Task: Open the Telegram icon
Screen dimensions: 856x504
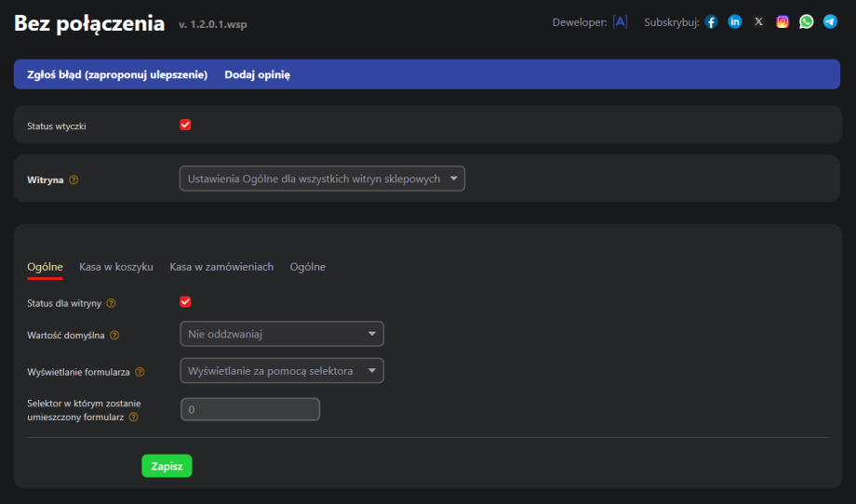Action: pyautogui.click(x=830, y=22)
